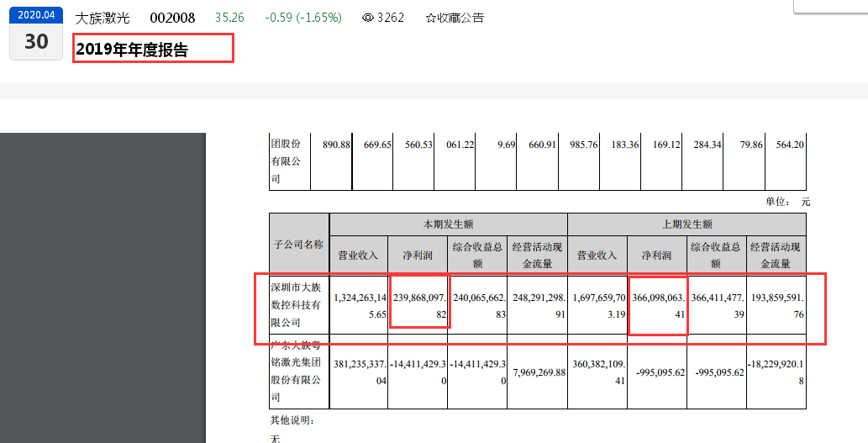Click the cash flow value 7,969,269.88
Screen dimensions: 868x443
[538, 372]
